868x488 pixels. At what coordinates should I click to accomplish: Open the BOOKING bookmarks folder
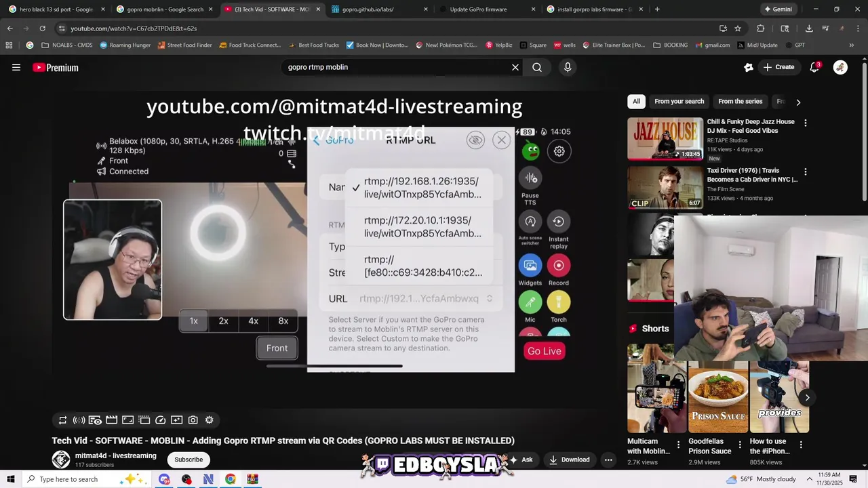(670, 45)
